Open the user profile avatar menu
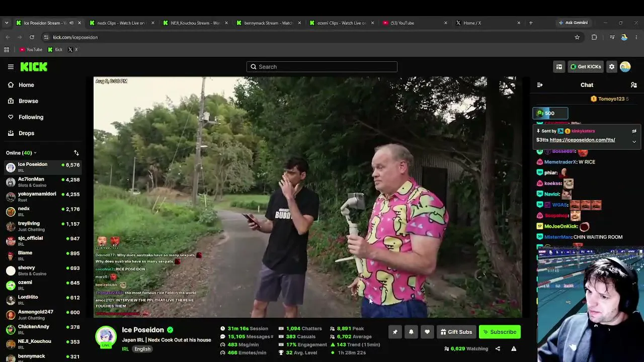Image resolution: width=644 pixels, height=362 pixels. 625,66
